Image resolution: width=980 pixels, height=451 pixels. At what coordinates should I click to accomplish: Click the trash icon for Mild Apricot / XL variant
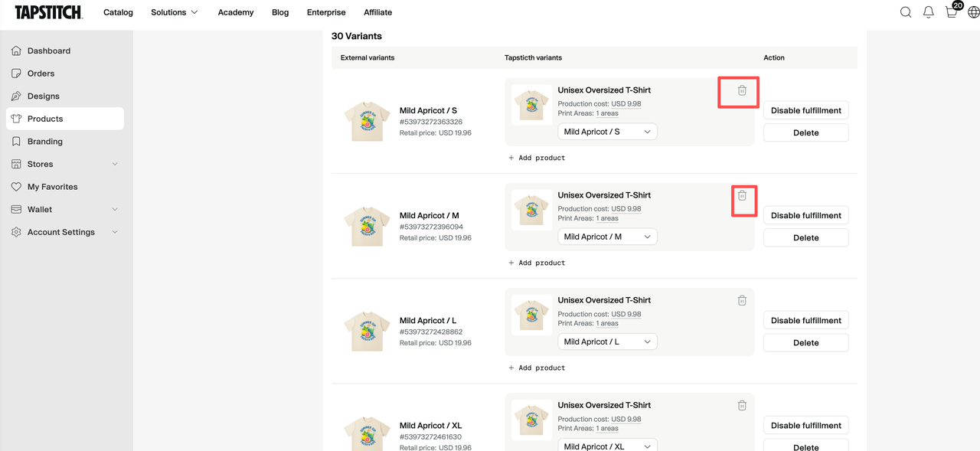(x=742, y=405)
